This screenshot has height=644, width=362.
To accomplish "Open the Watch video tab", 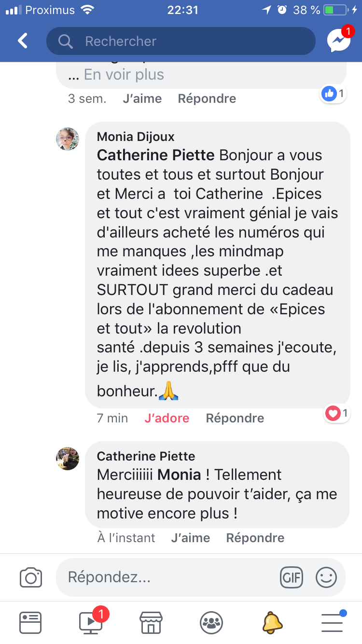I will click(91, 623).
